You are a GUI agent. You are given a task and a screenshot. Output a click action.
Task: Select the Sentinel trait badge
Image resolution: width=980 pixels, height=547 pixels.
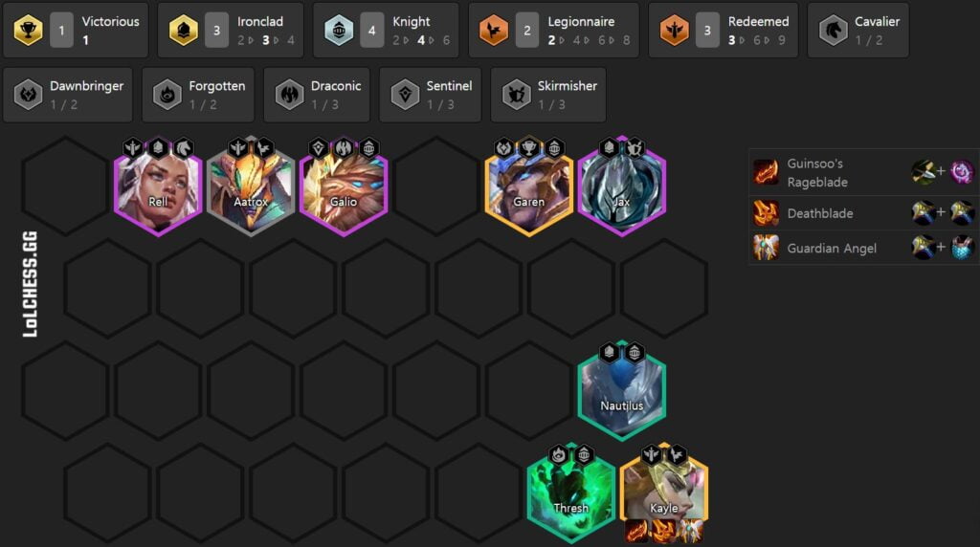click(430, 95)
